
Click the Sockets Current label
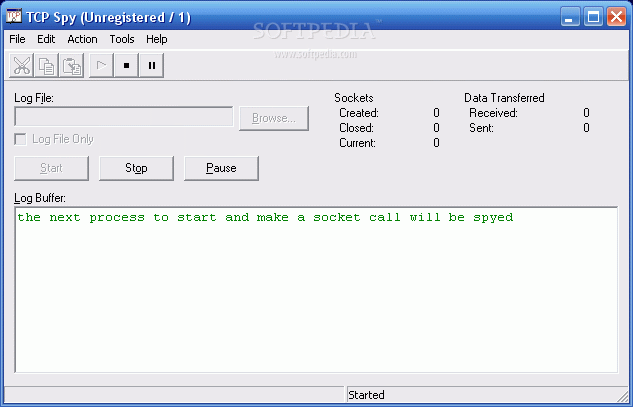[357, 143]
